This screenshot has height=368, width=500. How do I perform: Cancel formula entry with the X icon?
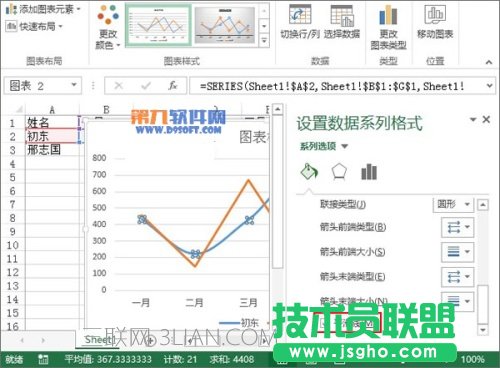(x=118, y=86)
